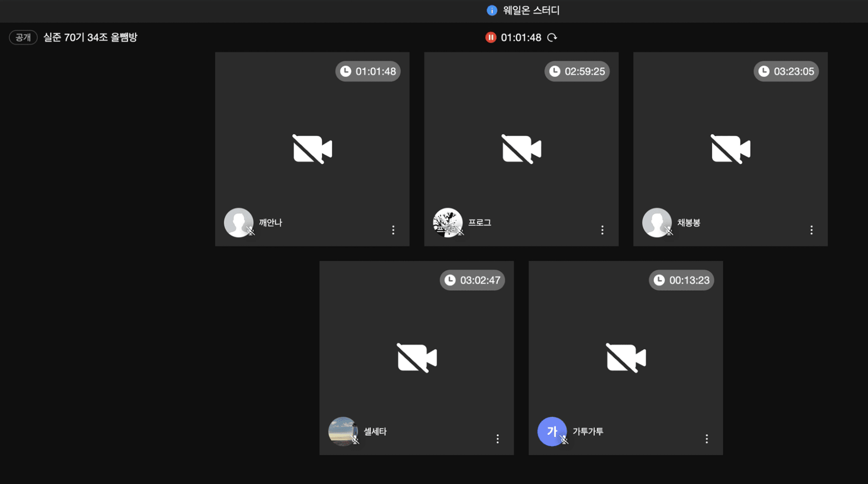The height and width of the screenshot is (484, 868).
Task: Open more options menu for 가투가투
Action: [x=707, y=439]
